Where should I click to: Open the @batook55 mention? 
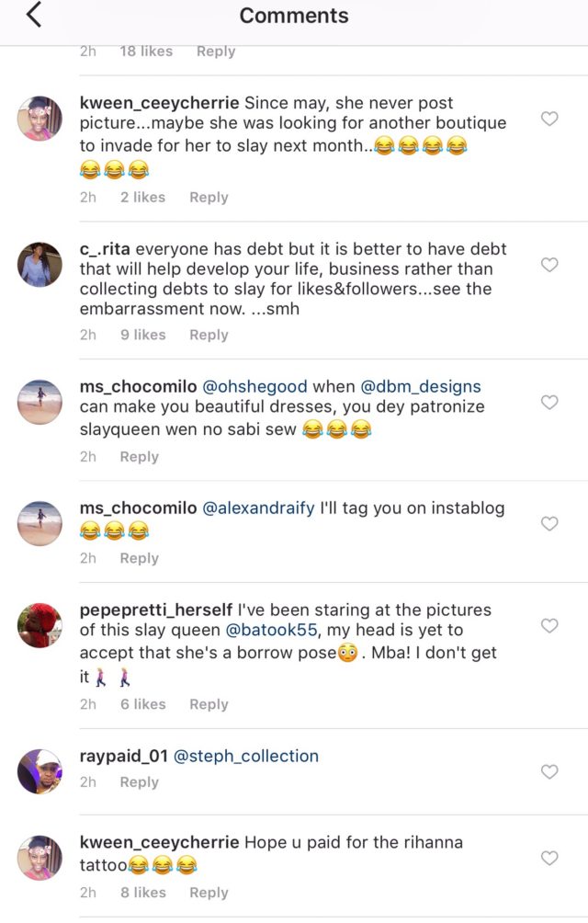(x=283, y=630)
